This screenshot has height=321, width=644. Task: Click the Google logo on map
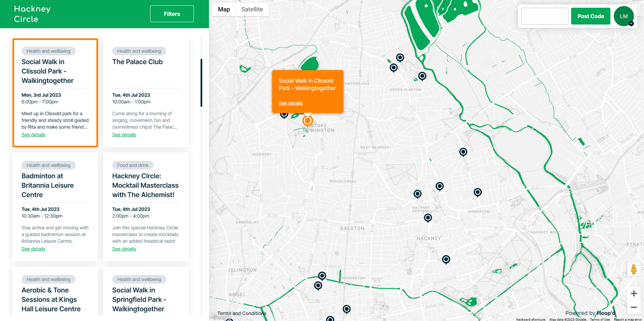(222, 317)
